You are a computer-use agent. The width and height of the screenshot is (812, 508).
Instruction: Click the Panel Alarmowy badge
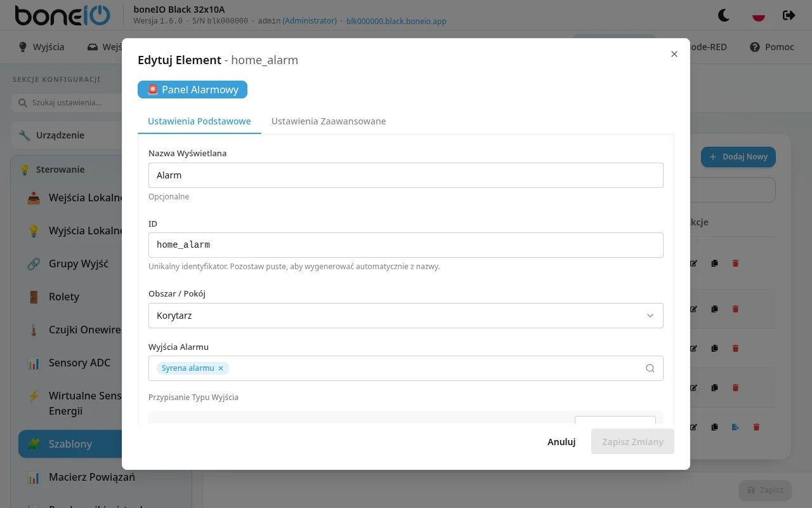click(192, 90)
